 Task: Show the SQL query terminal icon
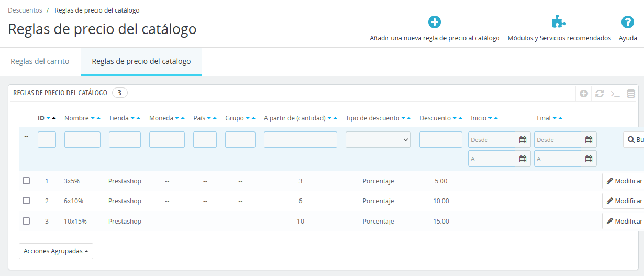(x=615, y=94)
